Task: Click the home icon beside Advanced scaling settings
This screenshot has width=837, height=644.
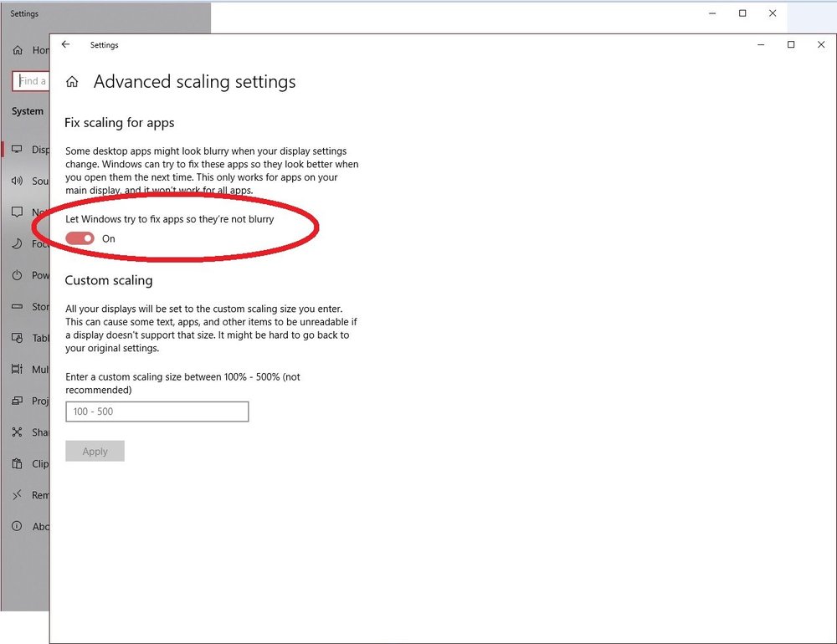Action: [73, 82]
